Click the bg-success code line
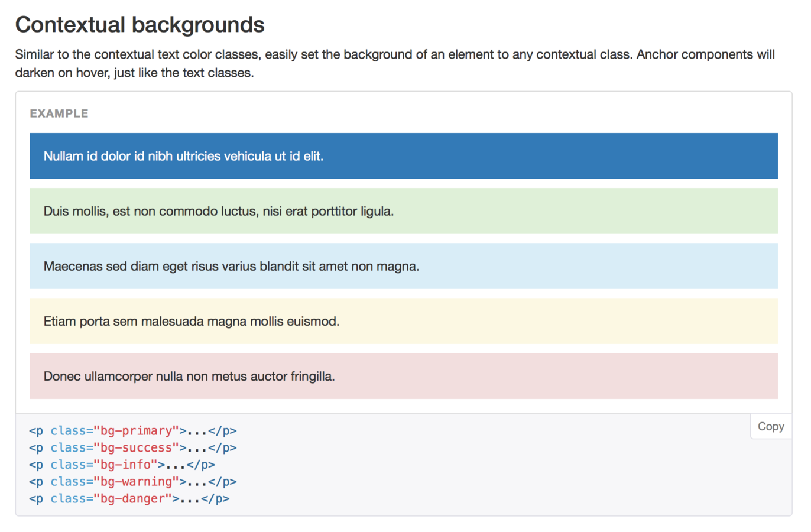The height and width of the screenshot is (532, 811). tap(133, 448)
